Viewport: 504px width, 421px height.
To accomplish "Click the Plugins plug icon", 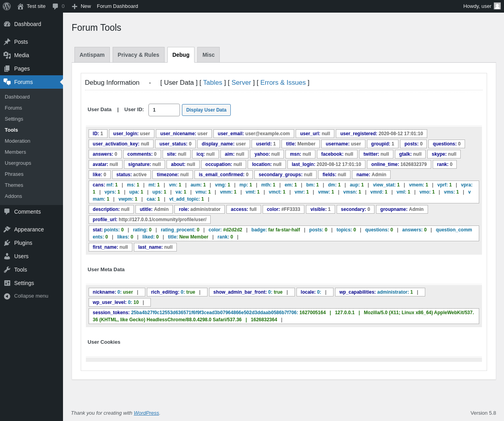I will pyautogui.click(x=7, y=243).
